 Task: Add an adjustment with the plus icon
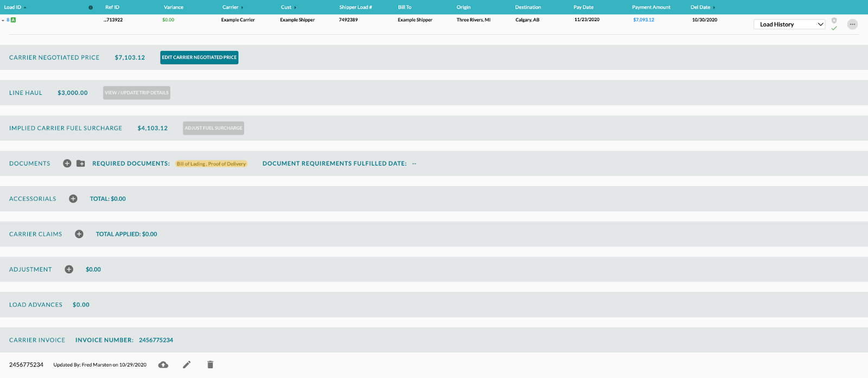tap(69, 270)
